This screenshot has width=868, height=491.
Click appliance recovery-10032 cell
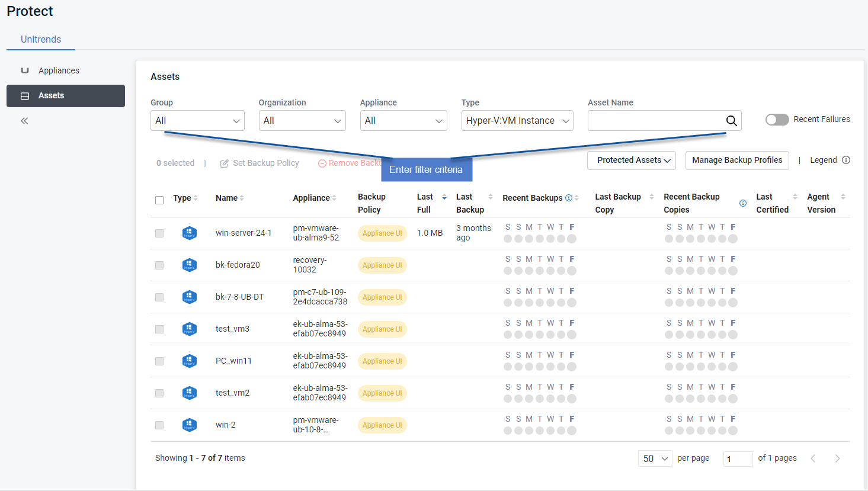[310, 265]
